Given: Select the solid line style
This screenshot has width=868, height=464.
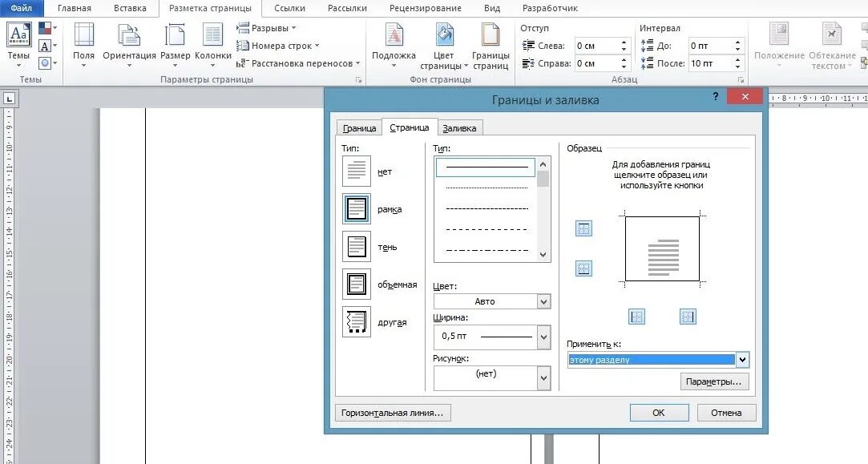Looking at the screenshot, I should (x=486, y=167).
